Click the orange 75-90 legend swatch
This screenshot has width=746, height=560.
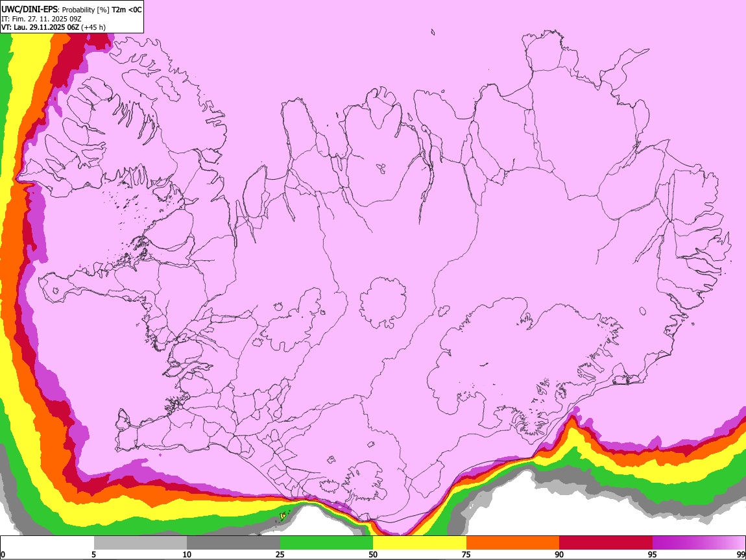[x=512, y=543]
